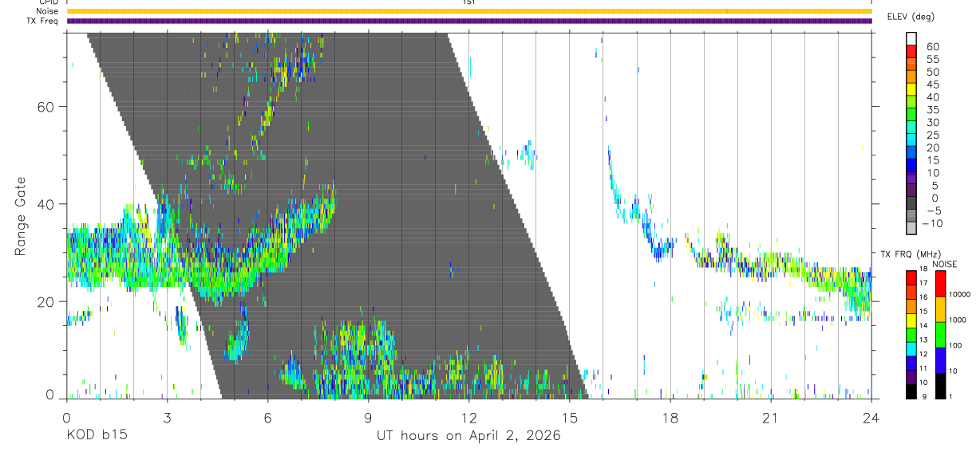Image resolution: width=980 pixels, height=452 pixels.
Task: Click the NOISE scale label '10000'
Action: [x=959, y=295]
